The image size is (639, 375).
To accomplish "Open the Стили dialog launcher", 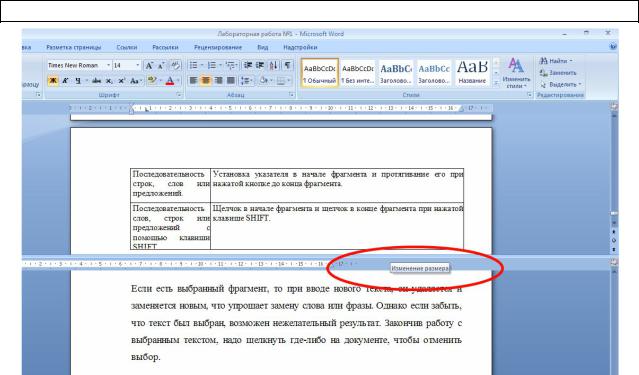I will point(529,95).
